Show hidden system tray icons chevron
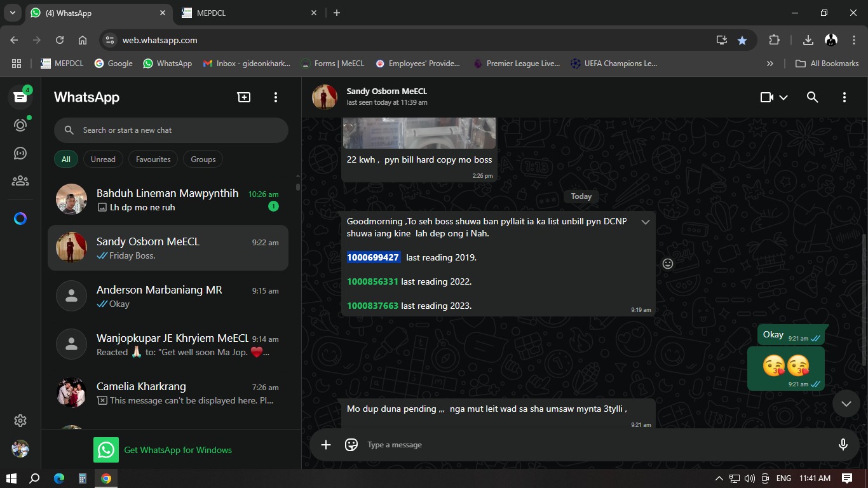 tap(719, 478)
